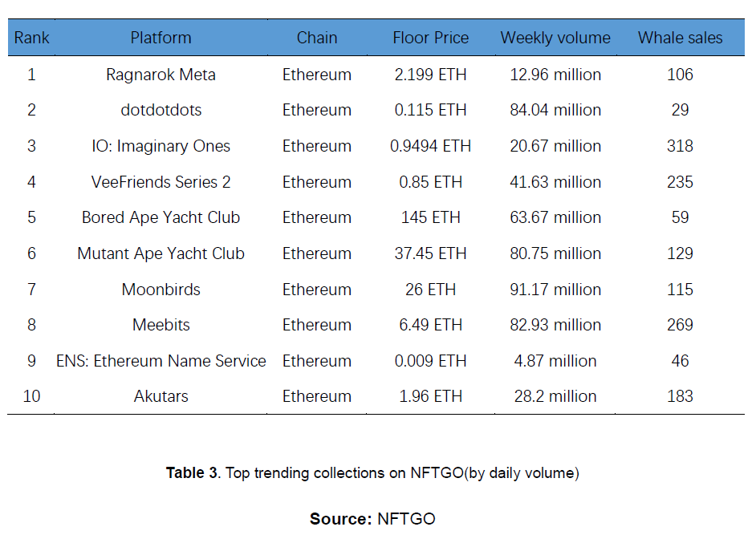Image resolution: width=756 pixels, height=539 pixels.
Task: Click the Source: NFTGO text
Action: tap(372, 519)
